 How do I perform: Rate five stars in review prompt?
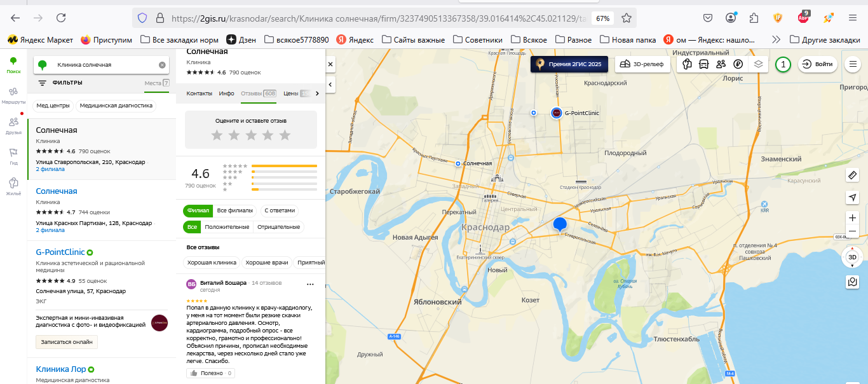285,135
